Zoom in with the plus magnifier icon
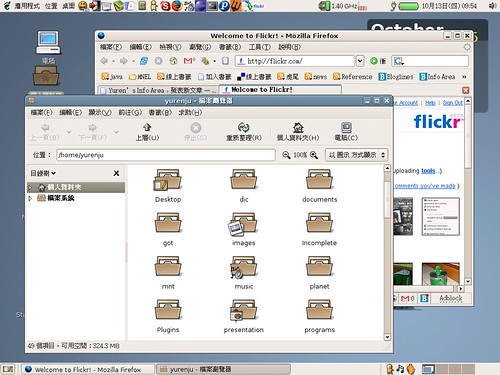Viewport: 500px width, 375px height. [314, 155]
